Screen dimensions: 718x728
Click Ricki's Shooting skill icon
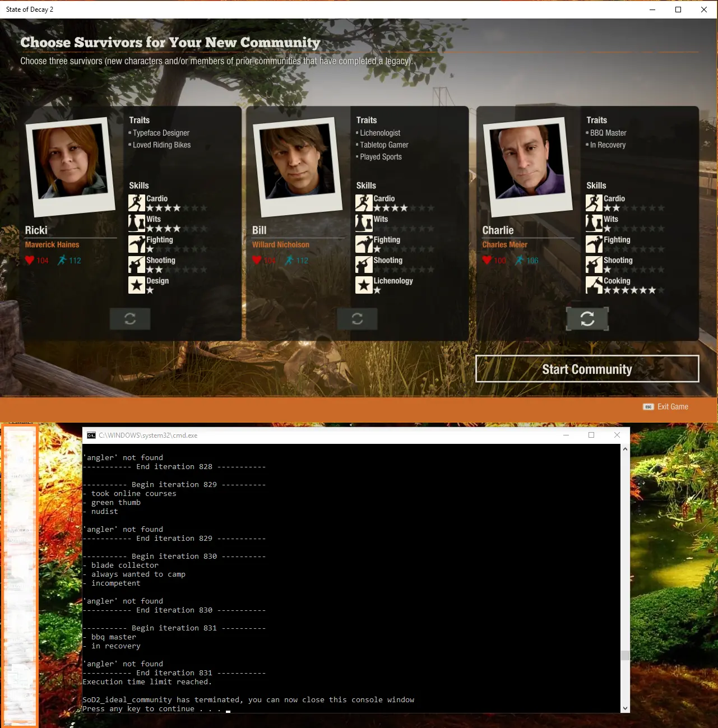pos(137,265)
